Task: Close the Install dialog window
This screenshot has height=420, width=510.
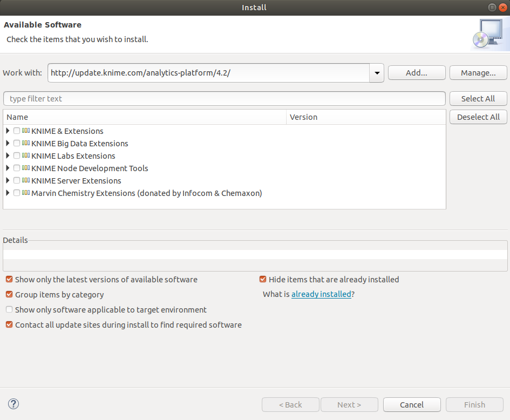Action: (502, 7)
